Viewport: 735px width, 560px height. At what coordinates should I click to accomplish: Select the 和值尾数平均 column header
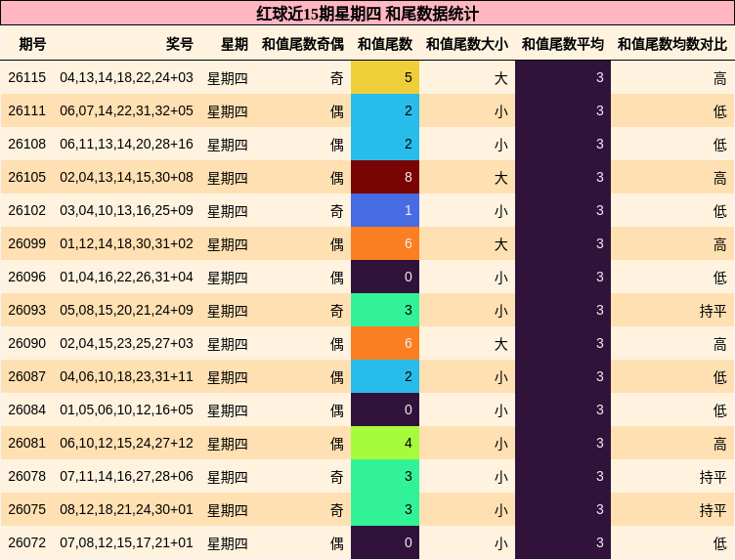pos(563,45)
